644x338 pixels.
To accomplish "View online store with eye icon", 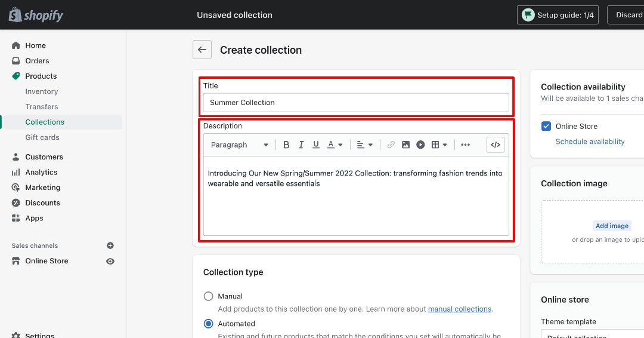I will coord(110,261).
